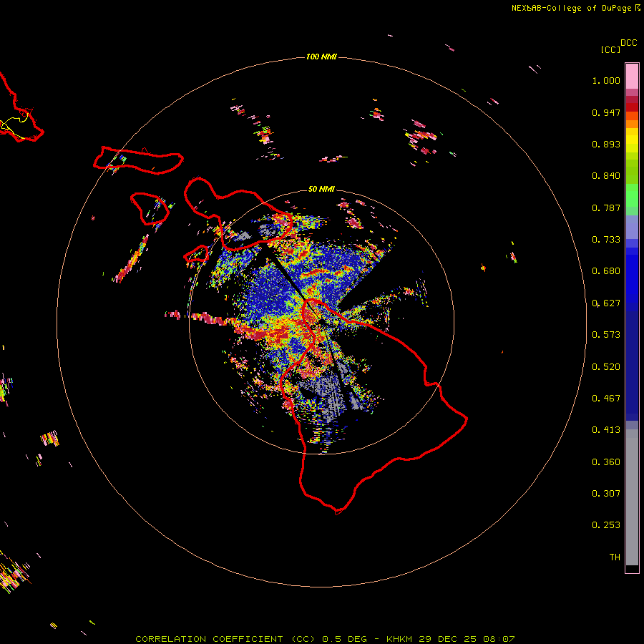
Task: Click the 0.893 scale value
Action: [x=606, y=144]
